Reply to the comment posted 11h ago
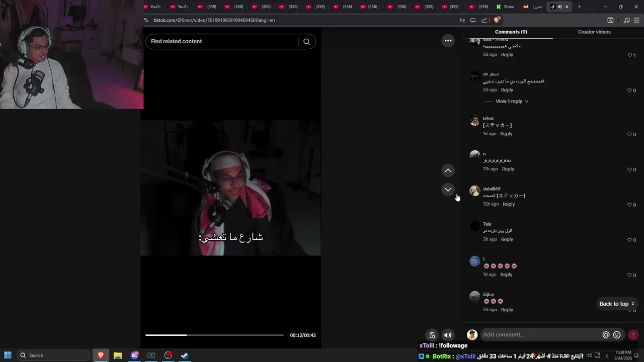This screenshot has height=362, width=644. click(508, 169)
